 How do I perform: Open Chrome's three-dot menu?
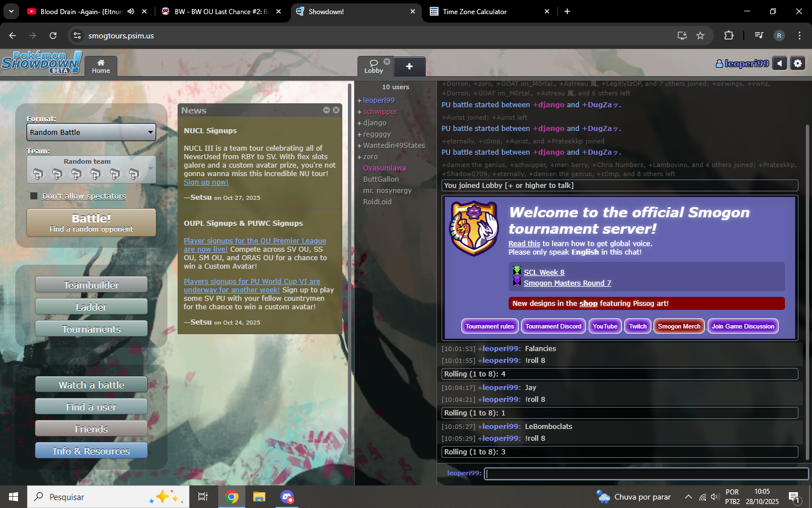(x=800, y=36)
